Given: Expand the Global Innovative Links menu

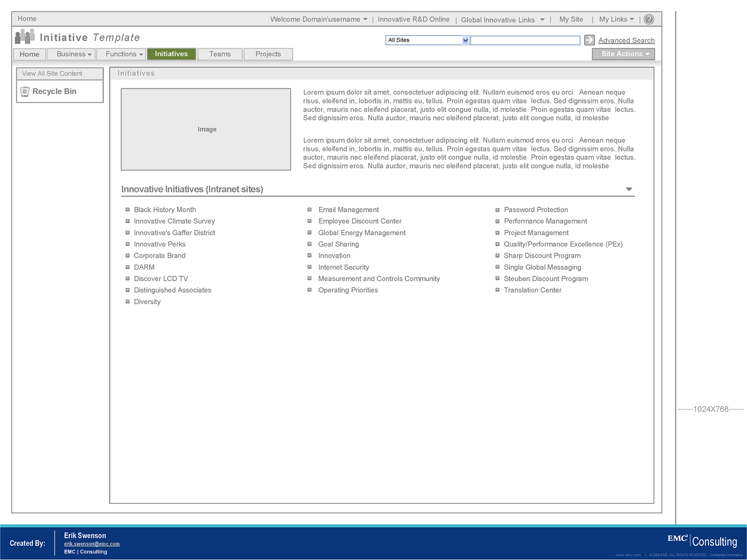Looking at the screenshot, I should [x=502, y=20].
